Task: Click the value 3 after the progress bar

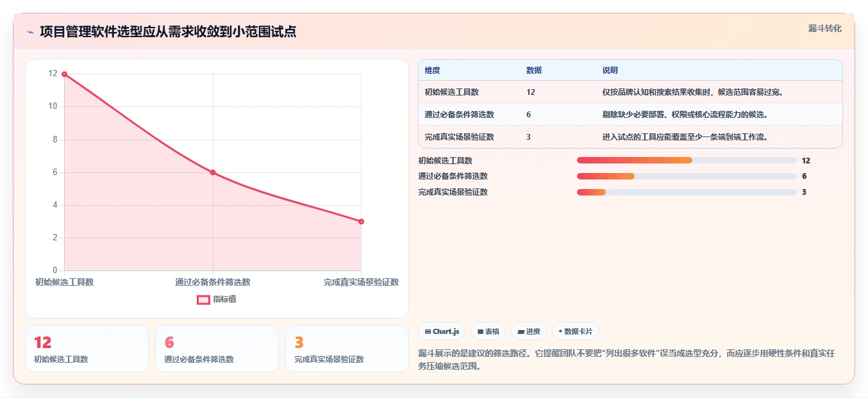Action: 804,192
